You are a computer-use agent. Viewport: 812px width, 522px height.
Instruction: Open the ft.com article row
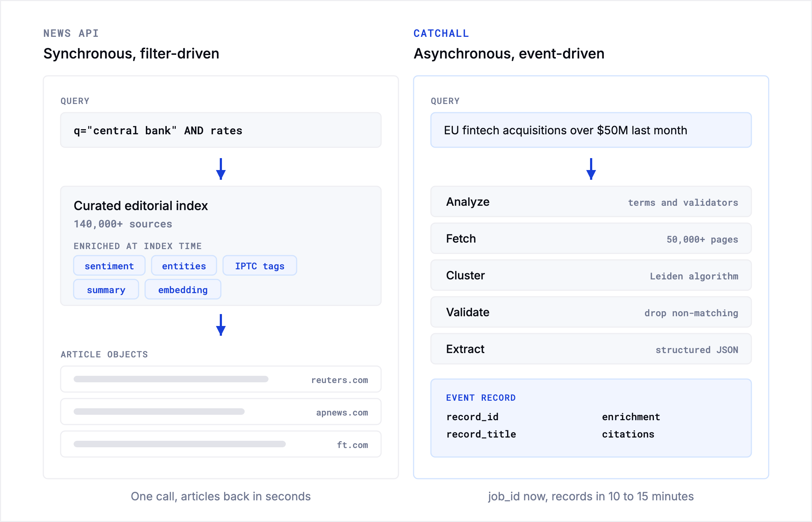pos(221,444)
